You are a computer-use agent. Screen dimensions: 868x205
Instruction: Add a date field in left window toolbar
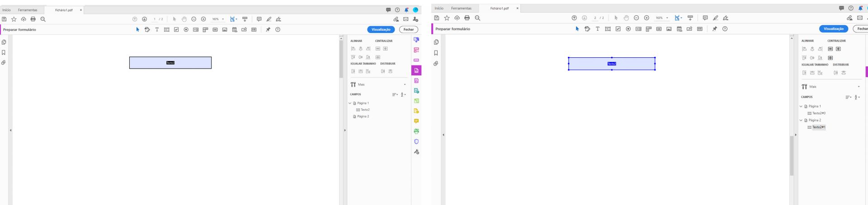[x=235, y=29]
